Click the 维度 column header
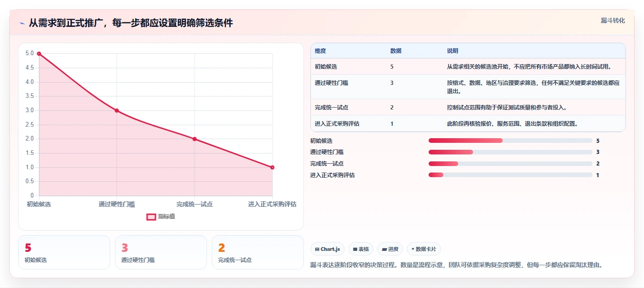 pyautogui.click(x=321, y=51)
